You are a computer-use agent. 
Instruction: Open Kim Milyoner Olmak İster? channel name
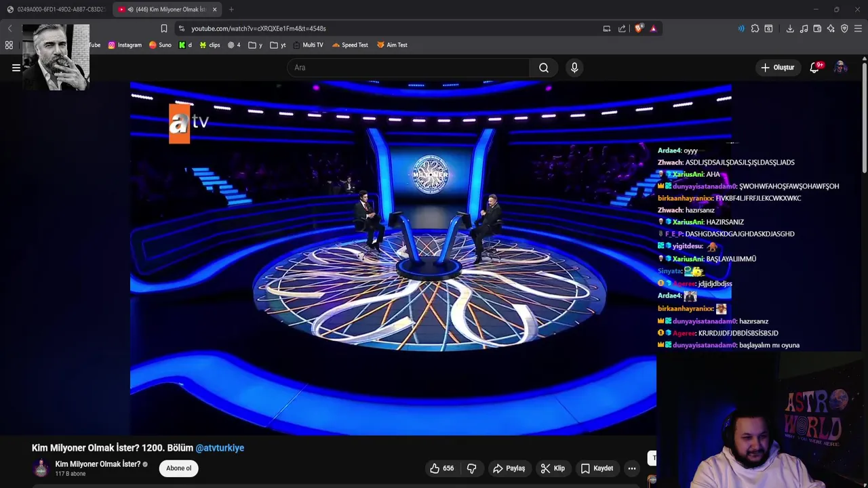point(98,464)
